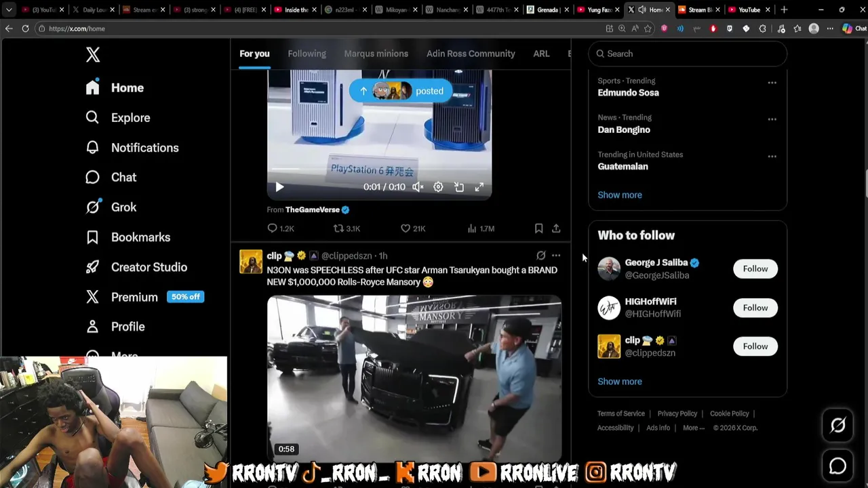Expand the More link in footer
868x488 pixels.
pos(694,428)
